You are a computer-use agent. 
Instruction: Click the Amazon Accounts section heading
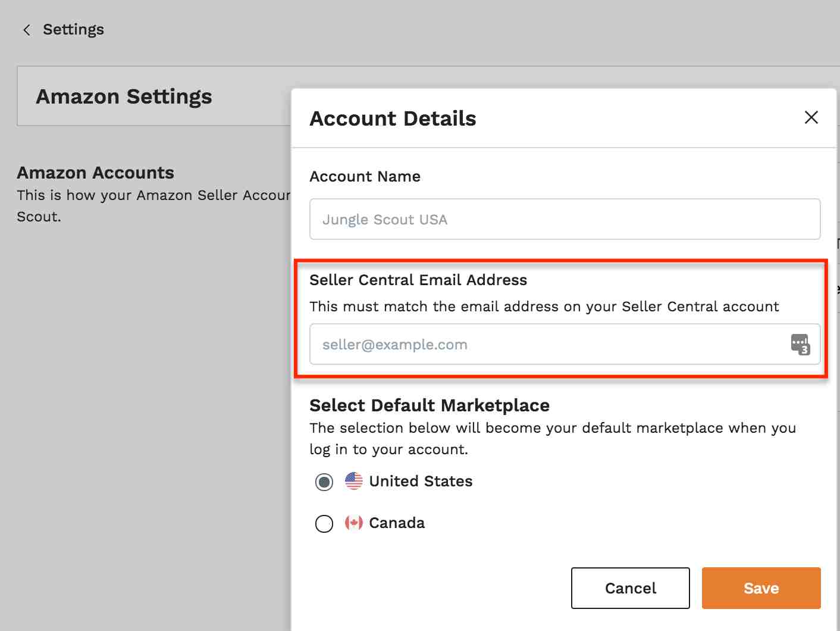coord(95,173)
